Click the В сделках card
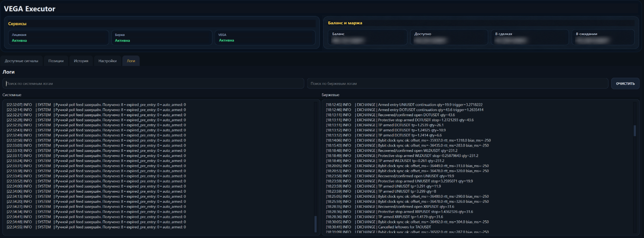Viewport: 644px width, 238px height. pos(530,37)
